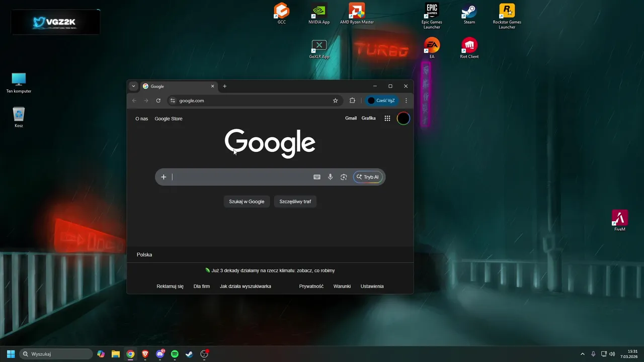Open the tab search dropdown arrow in Chrome
644x362 pixels.
pyautogui.click(x=133, y=86)
